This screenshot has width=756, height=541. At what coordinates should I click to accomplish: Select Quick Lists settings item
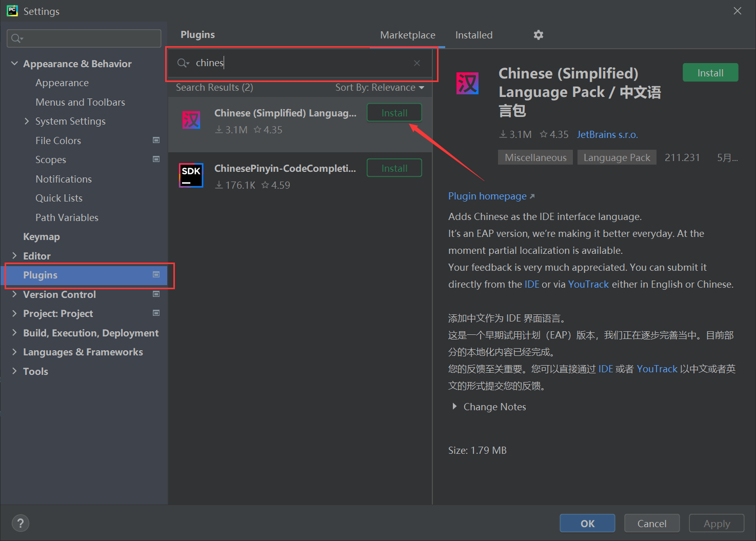tap(59, 198)
